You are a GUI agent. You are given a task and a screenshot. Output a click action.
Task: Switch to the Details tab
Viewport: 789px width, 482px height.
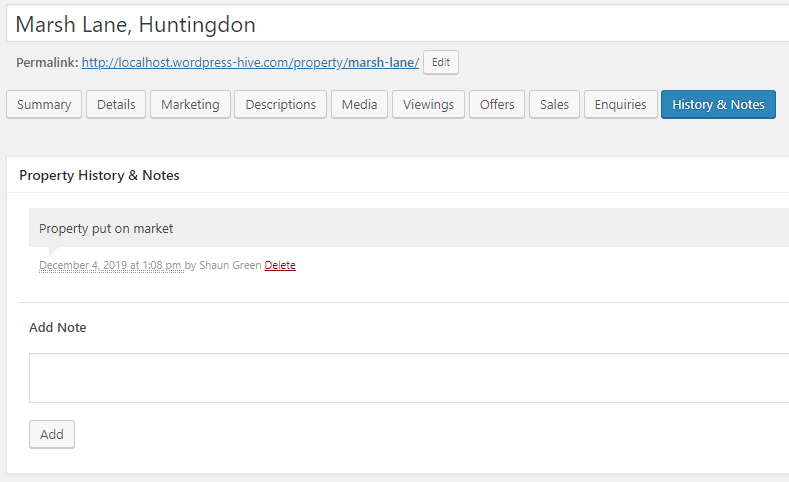coord(116,105)
